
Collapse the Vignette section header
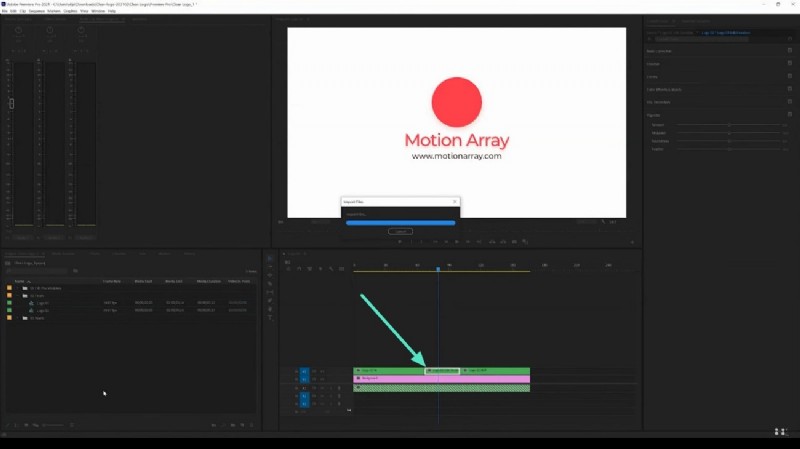[x=653, y=115]
